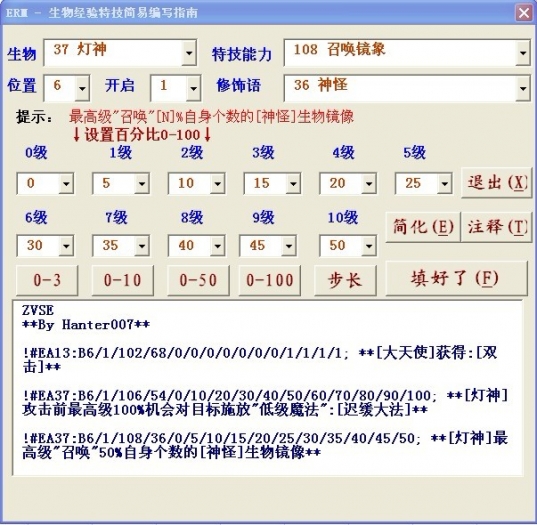Open the 位置 position dropdown arrow
537x525 pixels.
82,88
